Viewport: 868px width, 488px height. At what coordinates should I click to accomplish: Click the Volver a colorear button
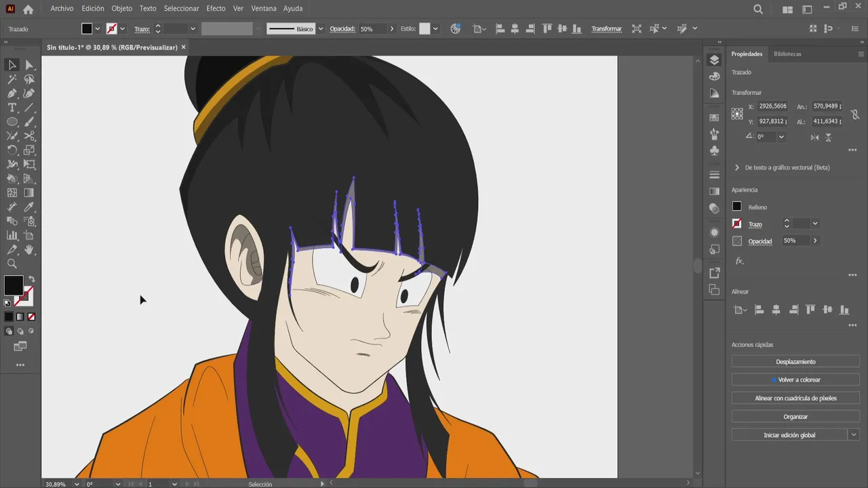coord(795,380)
